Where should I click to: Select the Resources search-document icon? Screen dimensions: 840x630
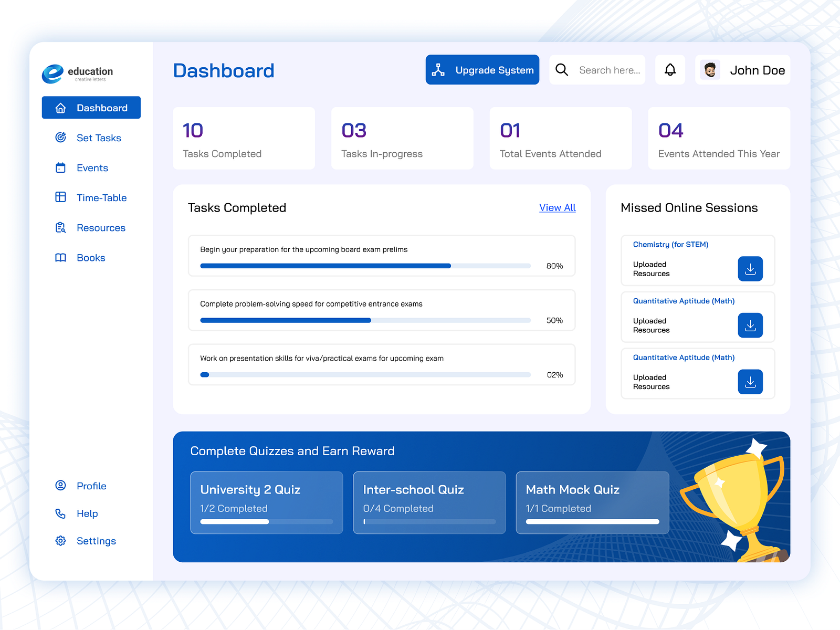coord(60,227)
